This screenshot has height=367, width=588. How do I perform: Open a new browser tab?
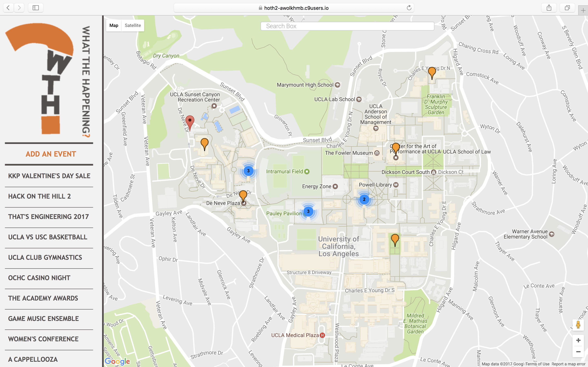583,10
